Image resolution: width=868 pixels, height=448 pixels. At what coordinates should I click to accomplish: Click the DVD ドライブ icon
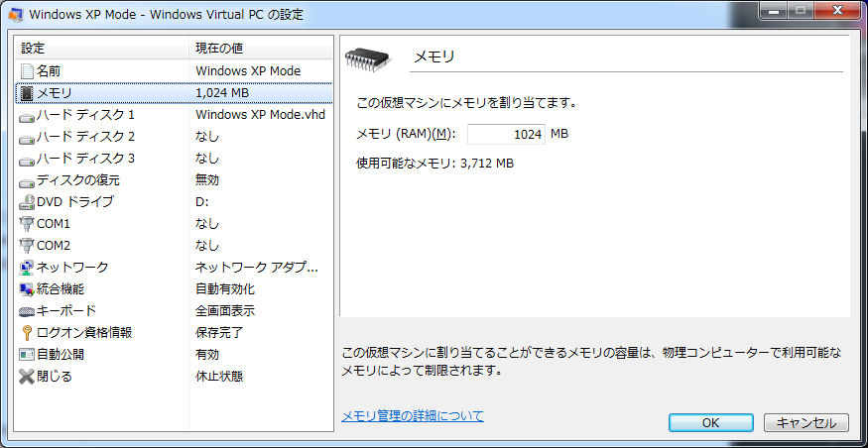27,202
